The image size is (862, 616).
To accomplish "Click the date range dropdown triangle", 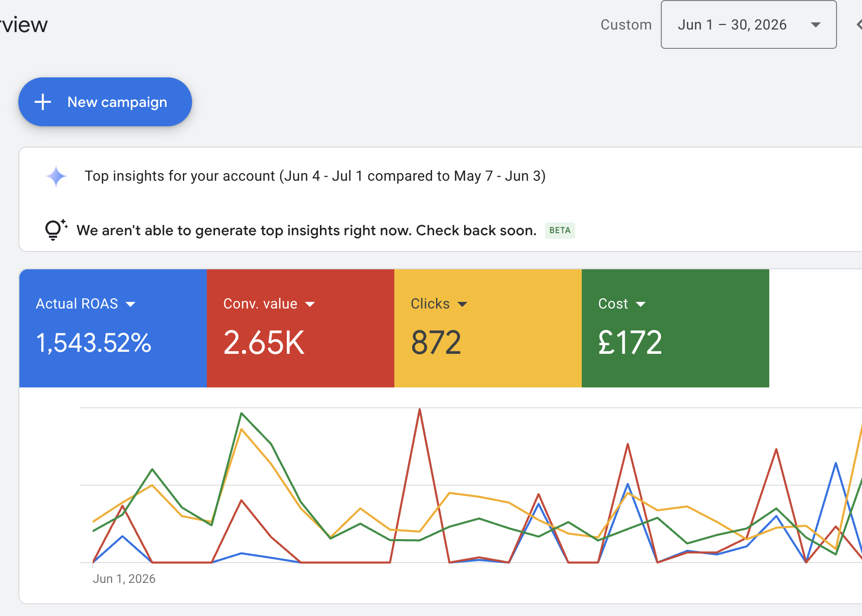I will 816,25.
